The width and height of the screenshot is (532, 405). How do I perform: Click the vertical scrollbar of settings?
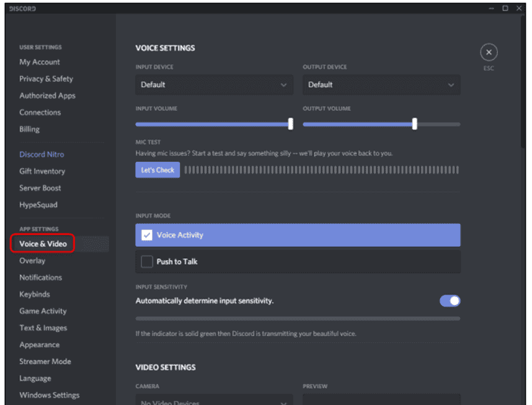point(523,81)
